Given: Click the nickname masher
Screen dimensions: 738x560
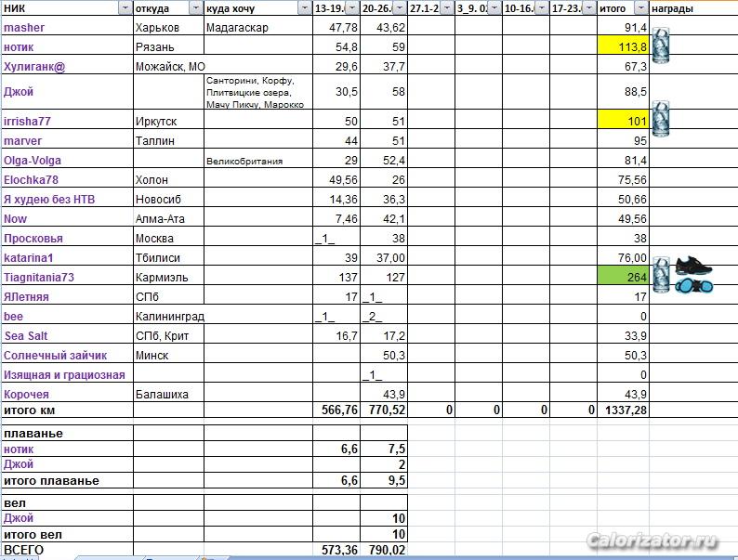Looking at the screenshot, I should (x=24, y=28).
